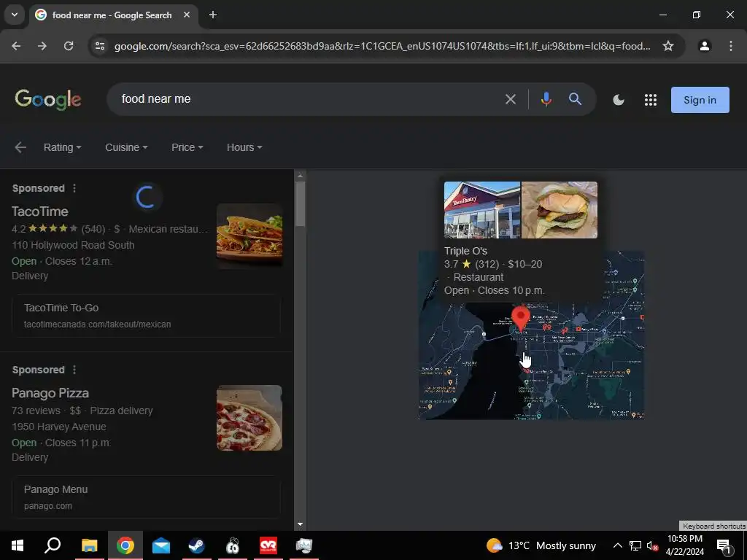Open the TacoTime To-Go link
The height and width of the screenshot is (560, 747).
click(146, 315)
